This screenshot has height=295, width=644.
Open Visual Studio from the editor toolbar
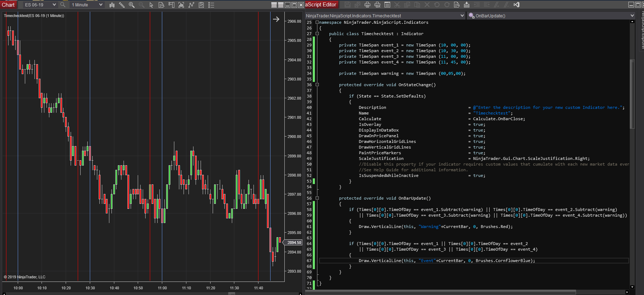click(517, 5)
